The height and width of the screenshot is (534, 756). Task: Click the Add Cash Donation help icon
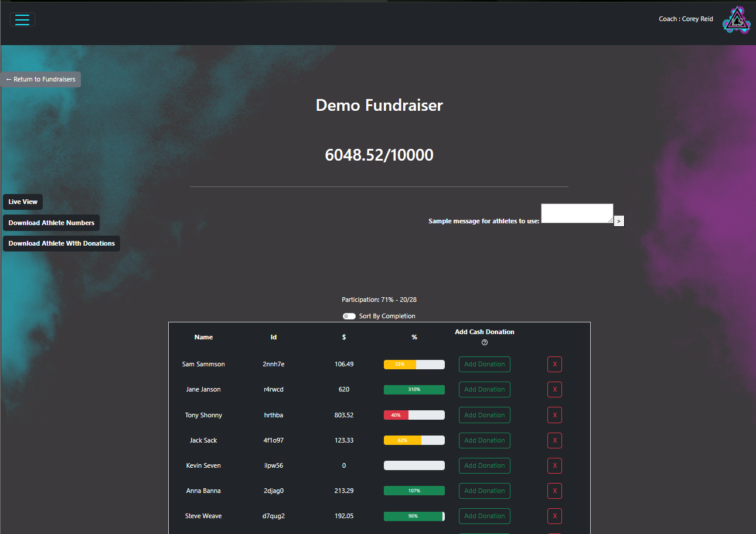(x=484, y=343)
